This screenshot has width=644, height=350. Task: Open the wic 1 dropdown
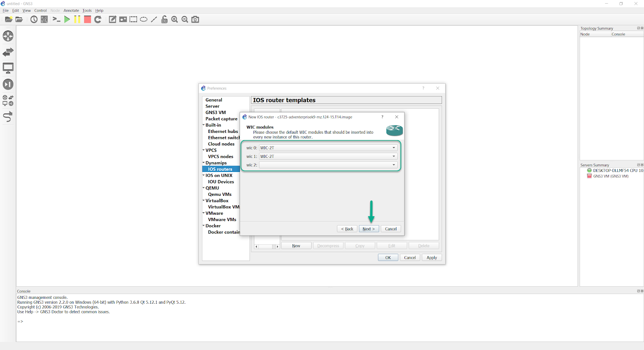click(x=328, y=156)
